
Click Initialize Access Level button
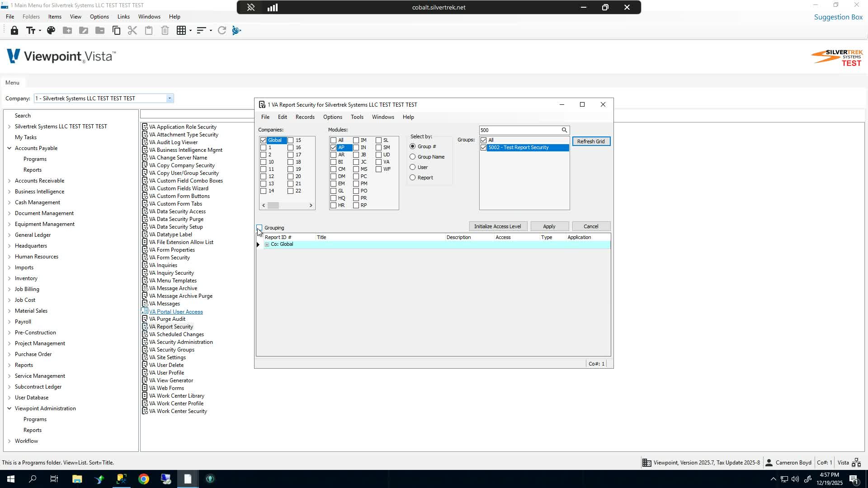[497, 226]
